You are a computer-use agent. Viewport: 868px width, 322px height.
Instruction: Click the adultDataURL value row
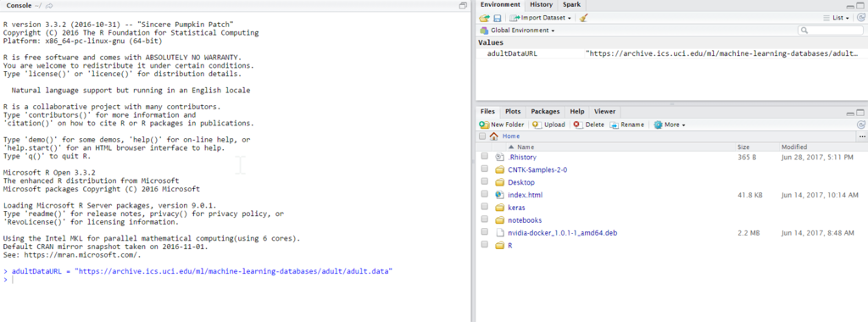click(671, 53)
